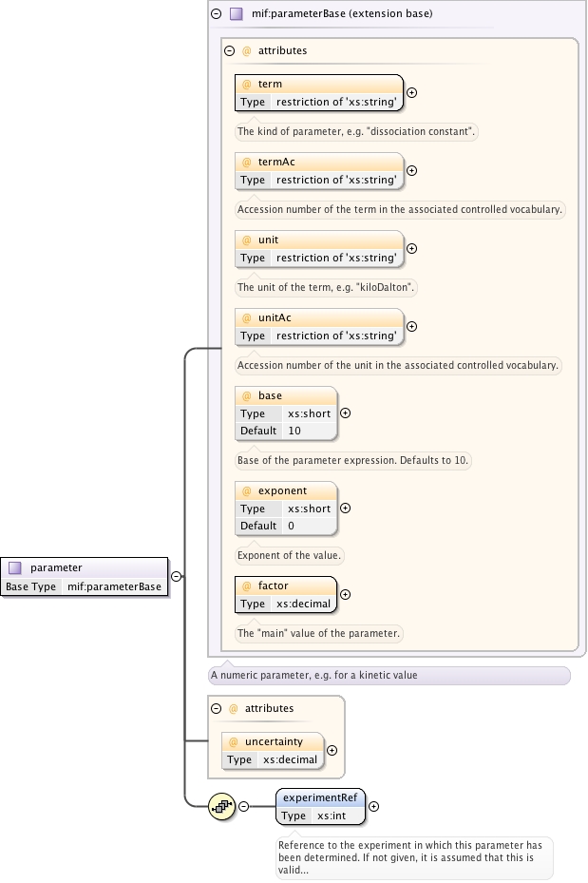Select the experimentRef element box
The height and width of the screenshot is (883, 588).
[x=320, y=806]
